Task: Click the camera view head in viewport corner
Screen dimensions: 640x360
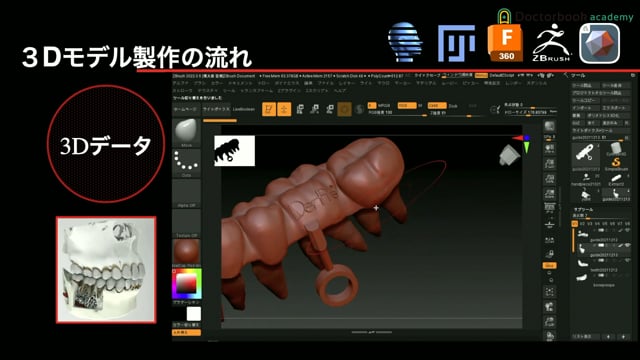Action: point(509,155)
